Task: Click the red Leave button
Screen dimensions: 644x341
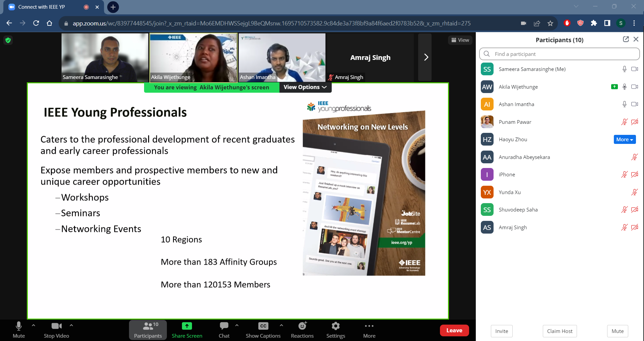Action: [454, 330]
